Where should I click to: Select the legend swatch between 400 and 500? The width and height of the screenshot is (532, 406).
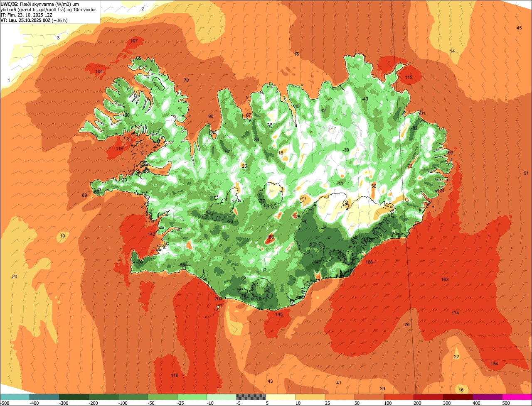[488, 397]
